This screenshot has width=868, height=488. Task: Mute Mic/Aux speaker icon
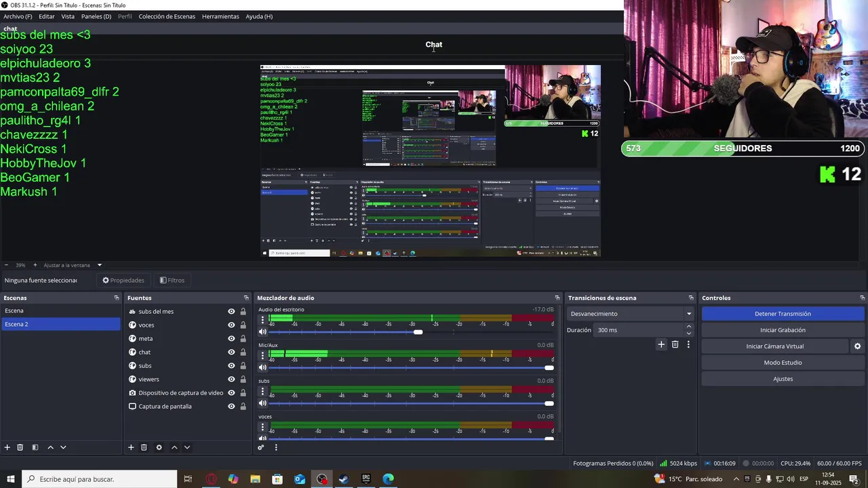coord(262,367)
